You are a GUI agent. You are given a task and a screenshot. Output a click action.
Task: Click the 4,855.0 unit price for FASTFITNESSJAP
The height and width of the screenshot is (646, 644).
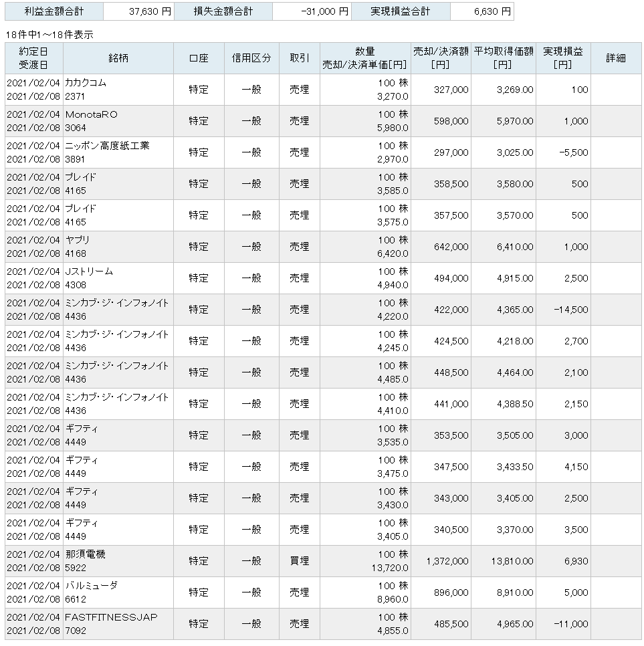pos(393,631)
